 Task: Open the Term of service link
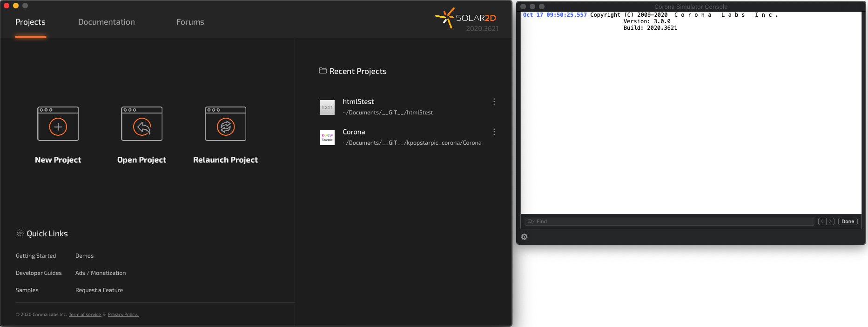[x=85, y=314]
